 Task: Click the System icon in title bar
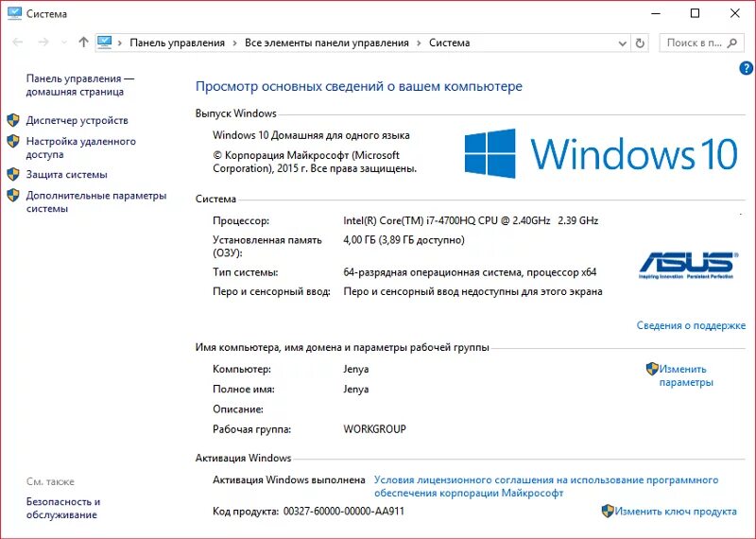[14, 13]
